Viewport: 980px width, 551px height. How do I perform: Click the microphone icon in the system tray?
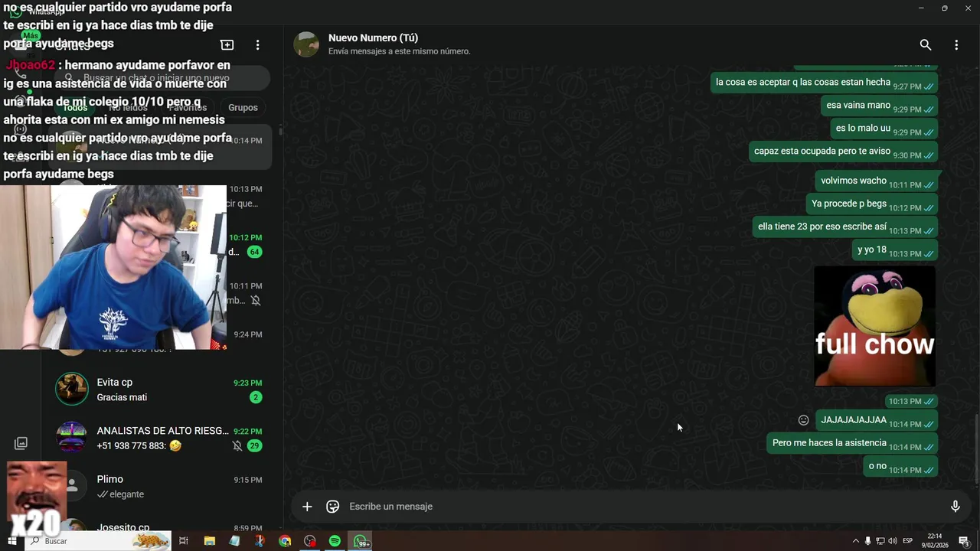tap(867, 541)
